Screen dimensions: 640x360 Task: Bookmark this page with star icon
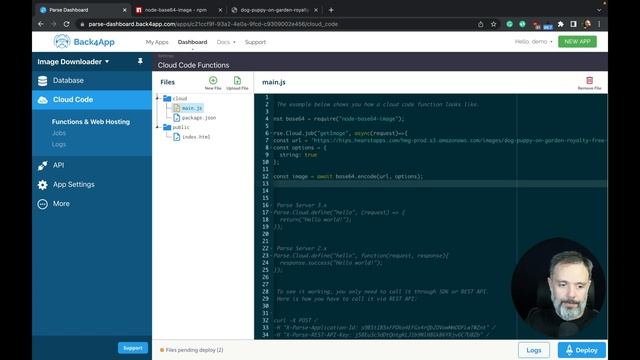pyautogui.click(x=493, y=24)
